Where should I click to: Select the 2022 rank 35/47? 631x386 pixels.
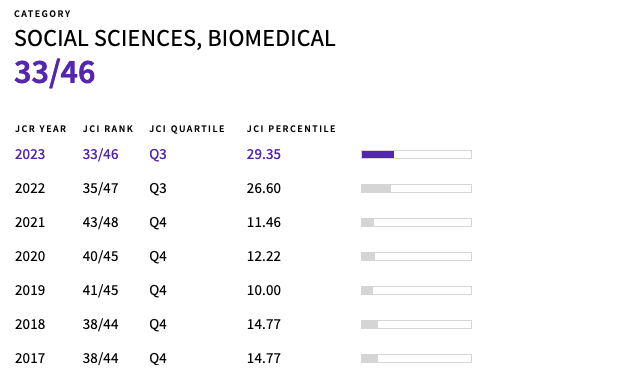101,188
